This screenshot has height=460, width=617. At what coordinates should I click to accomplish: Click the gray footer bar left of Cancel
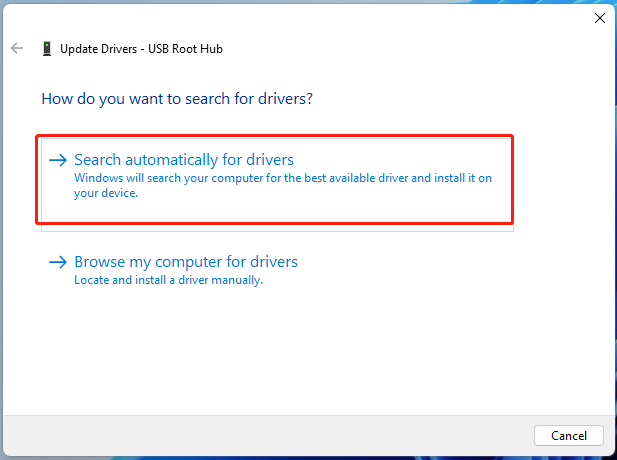tap(270, 435)
